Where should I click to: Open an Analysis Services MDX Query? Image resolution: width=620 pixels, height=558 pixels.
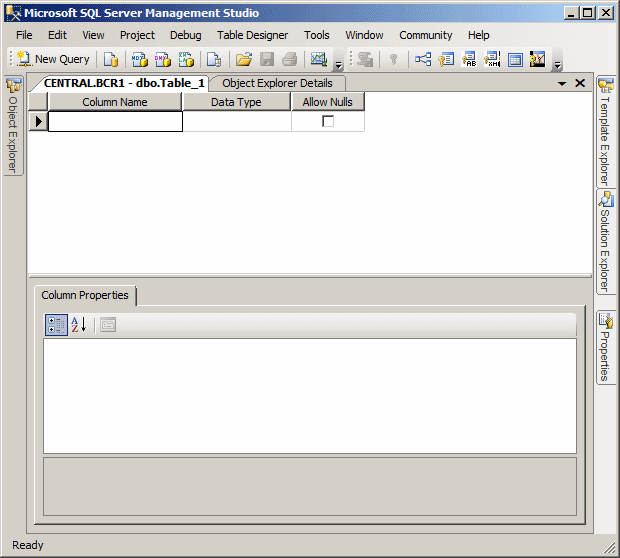[140, 59]
